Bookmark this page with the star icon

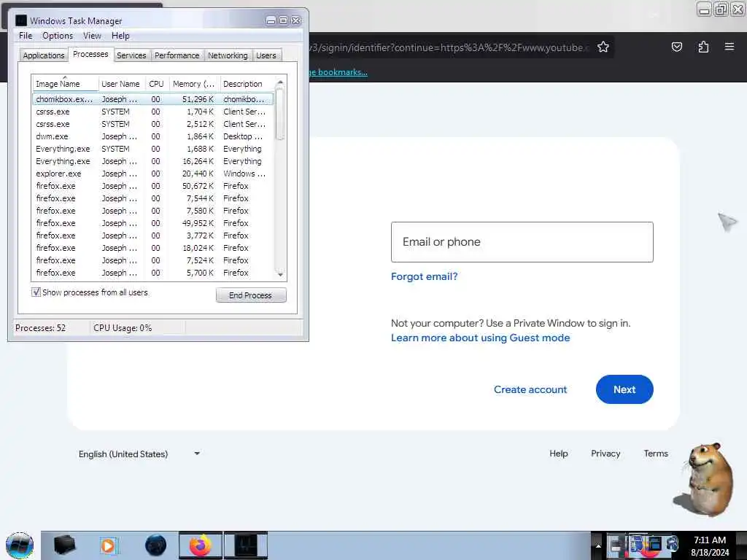[603, 47]
